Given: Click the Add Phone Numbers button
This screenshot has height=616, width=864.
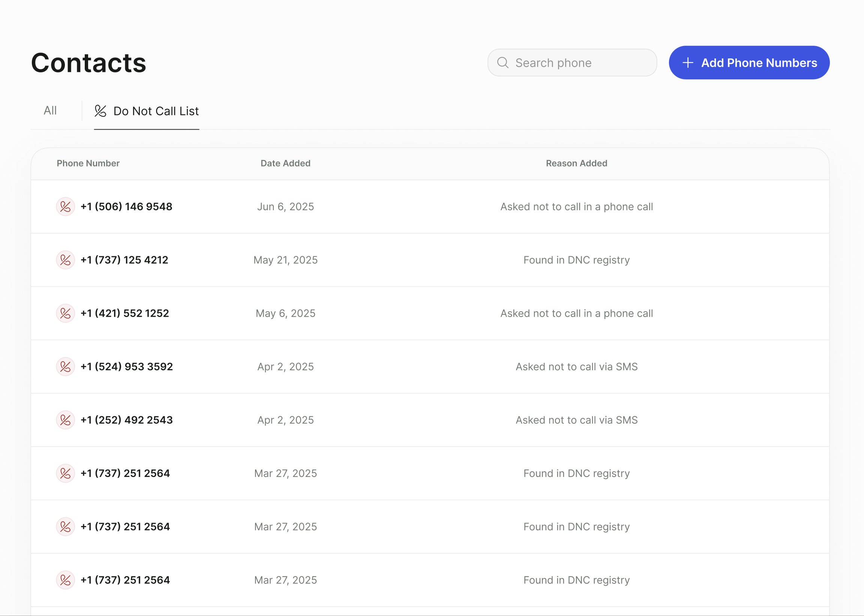Looking at the screenshot, I should click(x=749, y=63).
